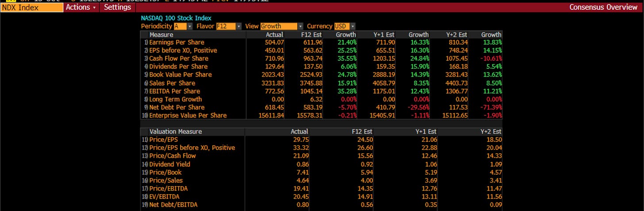Select the Price/Cash Flow row
Screen dimensions: 644x211
321,156
